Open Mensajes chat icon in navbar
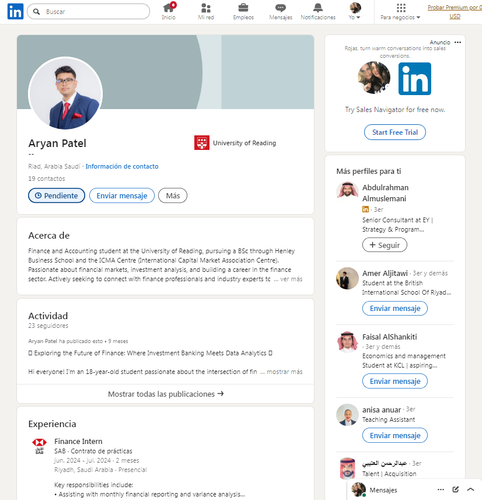This screenshot has height=500, width=482. (281, 11)
